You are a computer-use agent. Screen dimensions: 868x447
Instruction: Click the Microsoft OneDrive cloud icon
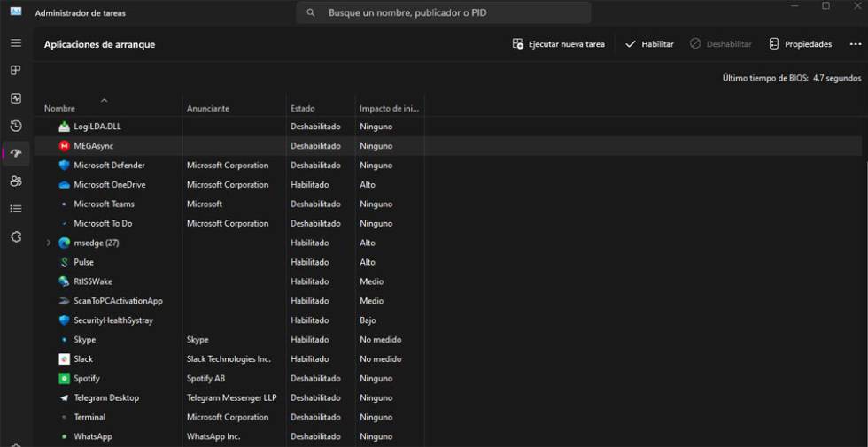[x=64, y=185]
